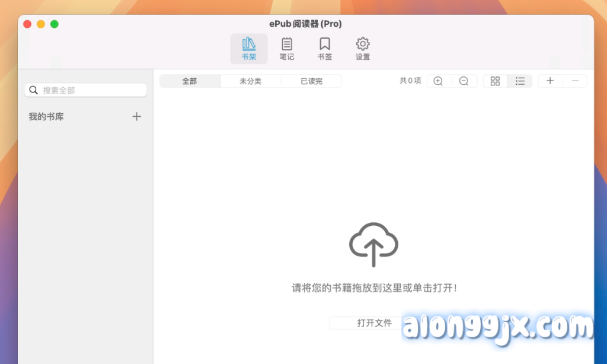Click the 搜索全部 search field

(89, 90)
